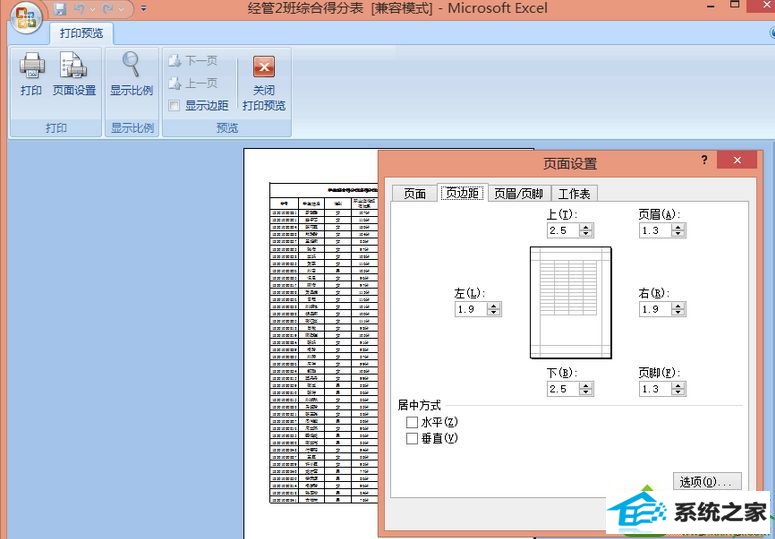Click the 下(B) margin spinner arrows

[586, 389]
